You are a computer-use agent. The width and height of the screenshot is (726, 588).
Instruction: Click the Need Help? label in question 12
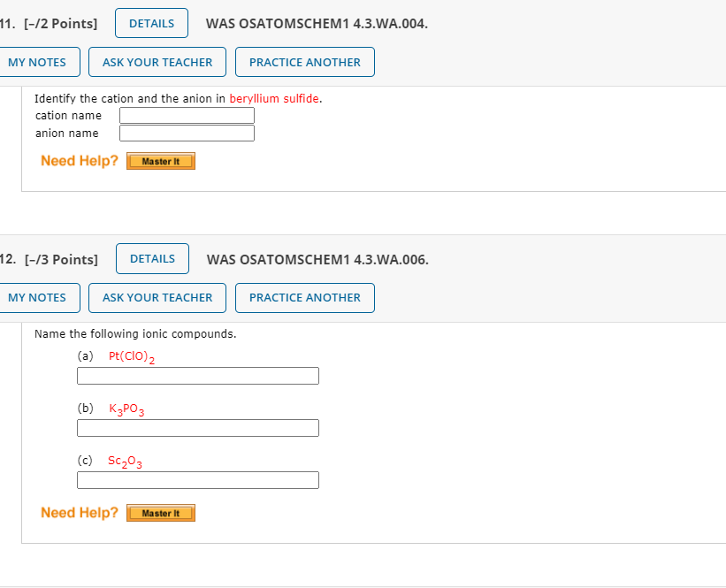coord(79,512)
